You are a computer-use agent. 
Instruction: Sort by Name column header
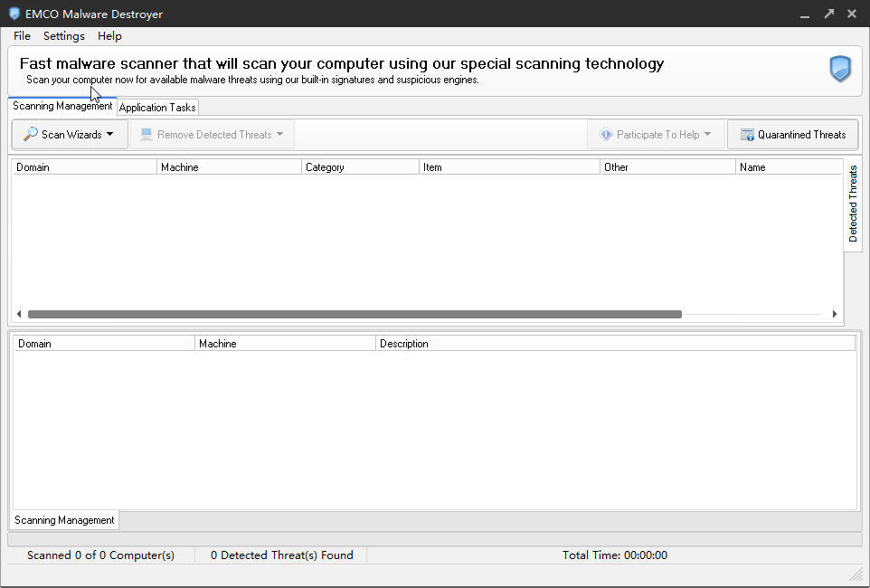point(789,167)
